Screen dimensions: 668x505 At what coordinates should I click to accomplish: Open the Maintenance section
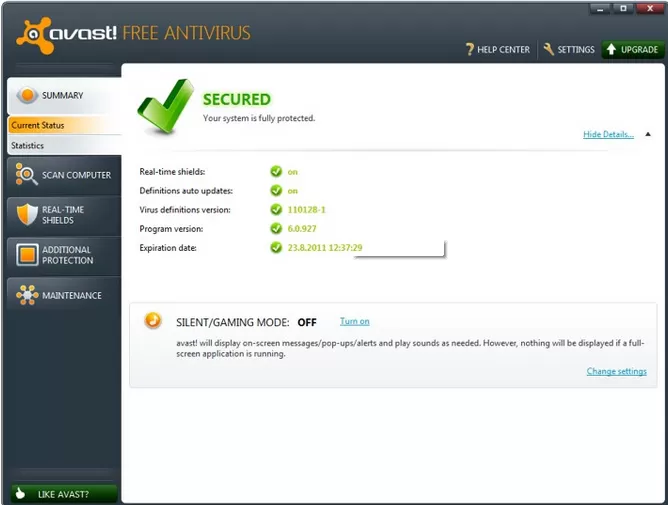point(64,295)
